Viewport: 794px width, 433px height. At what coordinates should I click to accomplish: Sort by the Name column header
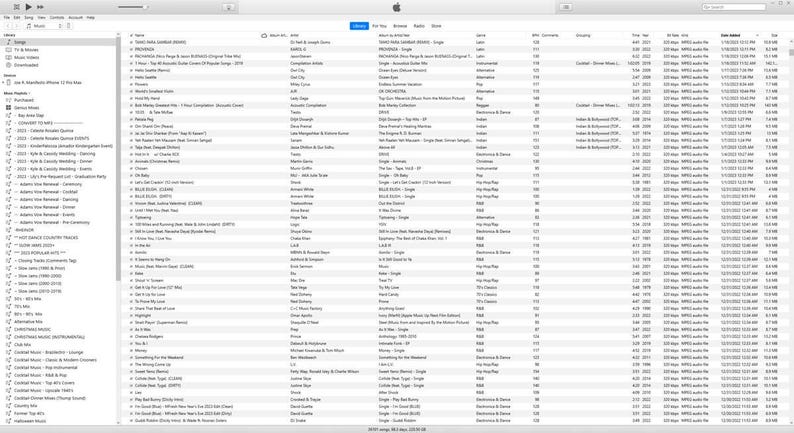point(139,35)
